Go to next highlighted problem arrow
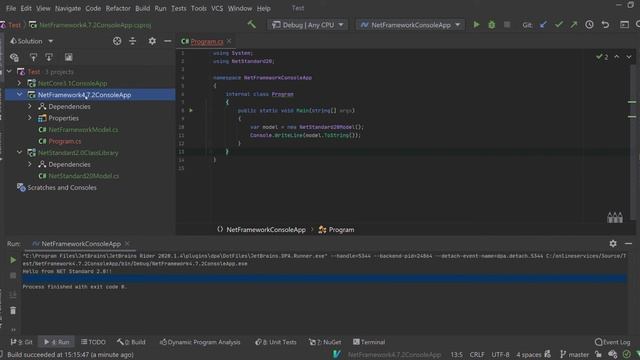 pyautogui.click(x=629, y=57)
